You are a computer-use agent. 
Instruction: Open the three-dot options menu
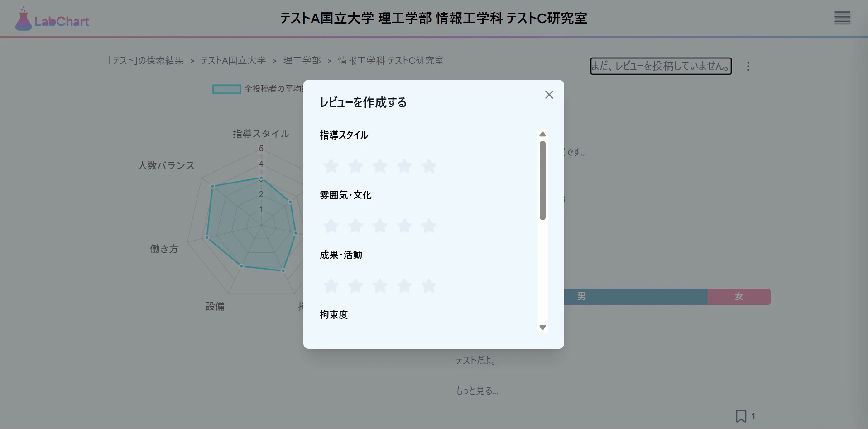point(748,66)
